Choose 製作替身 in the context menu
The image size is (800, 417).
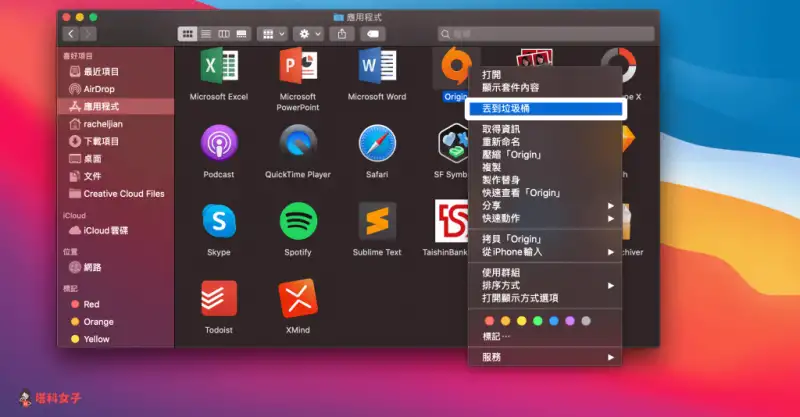pos(545,180)
